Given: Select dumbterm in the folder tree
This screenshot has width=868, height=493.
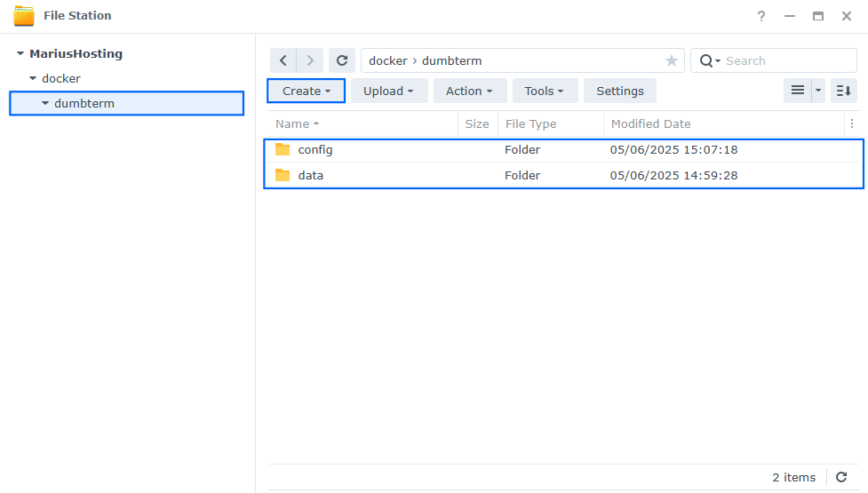Looking at the screenshot, I should click(x=127, y=103).
